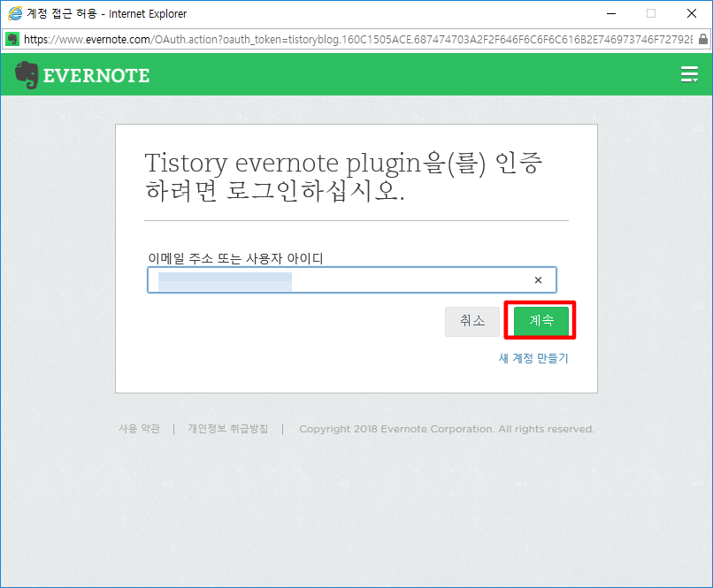Click the email or username input field

click(351, 280)
